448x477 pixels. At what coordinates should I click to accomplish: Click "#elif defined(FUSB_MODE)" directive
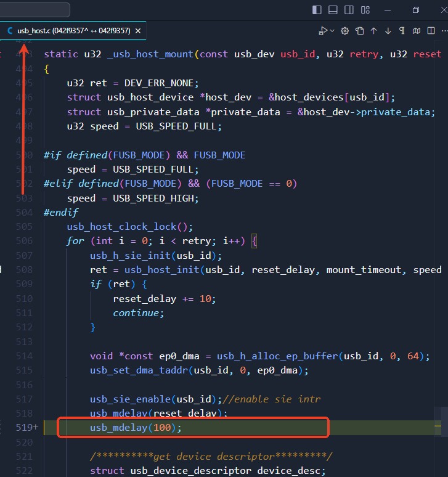pos(113,184)
